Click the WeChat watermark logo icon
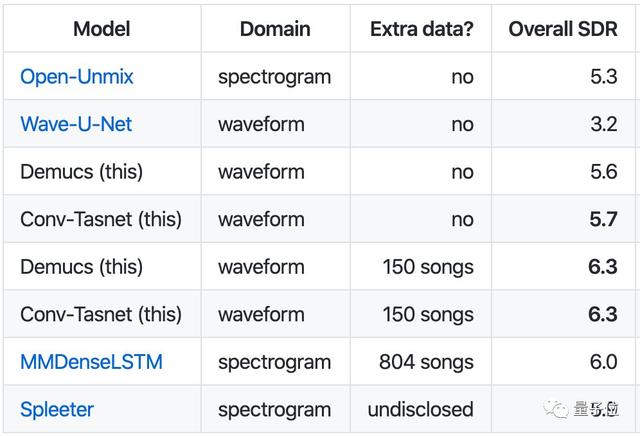Screen dimensions: 640x437 [x=558, y=410]
